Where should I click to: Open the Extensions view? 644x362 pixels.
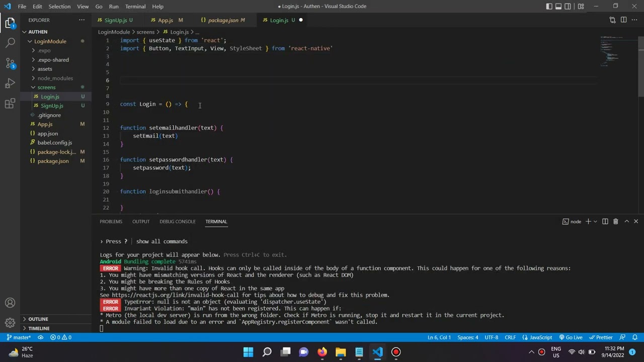pyautogui.click(x=10, y=104)
